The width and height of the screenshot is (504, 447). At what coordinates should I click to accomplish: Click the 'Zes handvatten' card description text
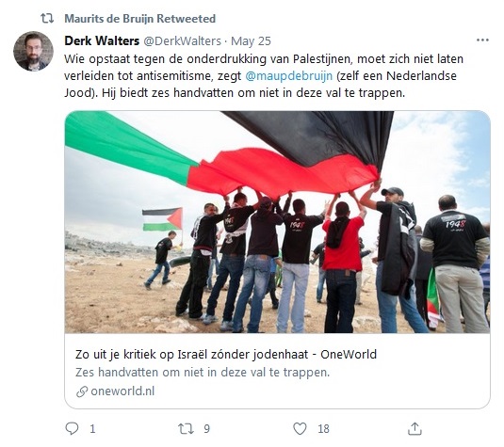click(x=203, y=373)
